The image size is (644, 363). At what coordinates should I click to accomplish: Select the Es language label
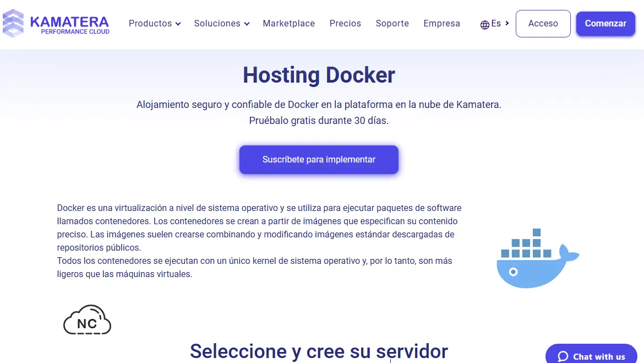(496, 24)
